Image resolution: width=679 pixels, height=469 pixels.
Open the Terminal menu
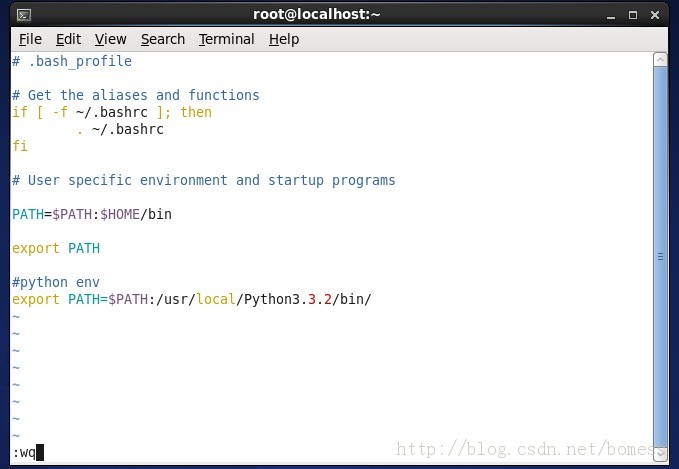click(226, 39)
